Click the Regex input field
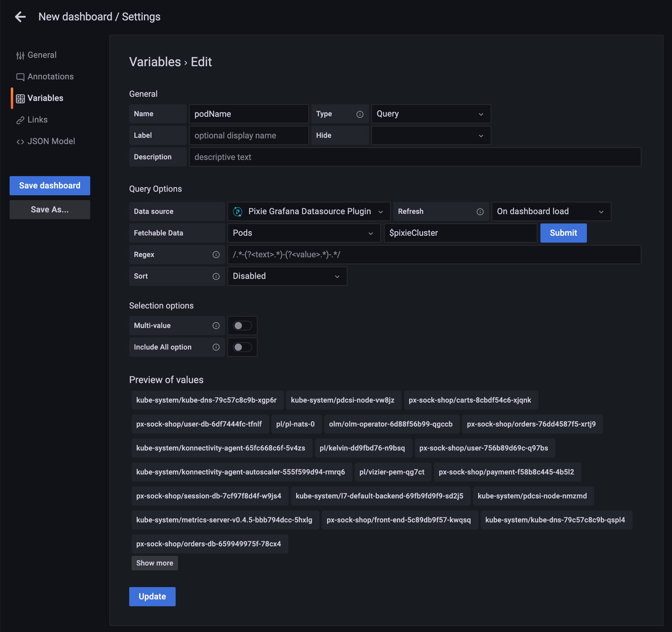 click(434, 255)
